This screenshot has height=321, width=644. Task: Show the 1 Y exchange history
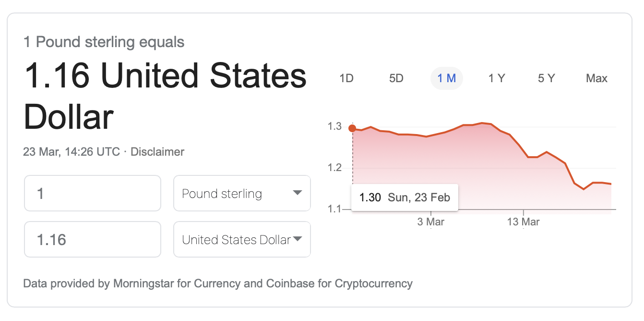coord(497,78)
